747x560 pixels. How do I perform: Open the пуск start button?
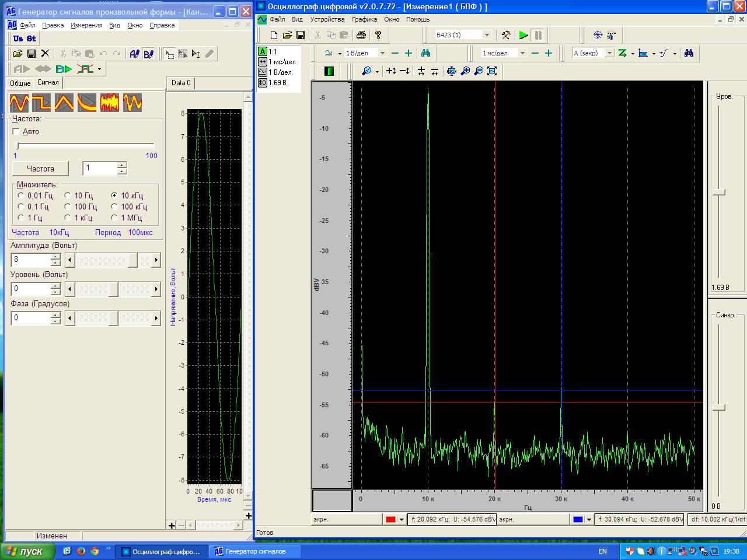click(27, 551)
